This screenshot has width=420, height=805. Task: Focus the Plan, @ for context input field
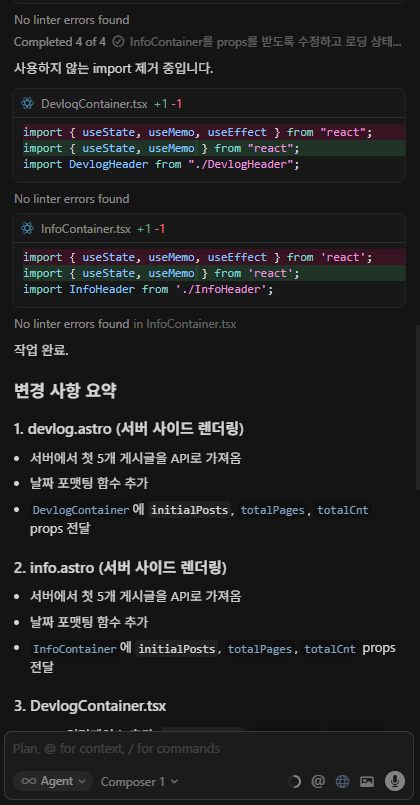208,748
